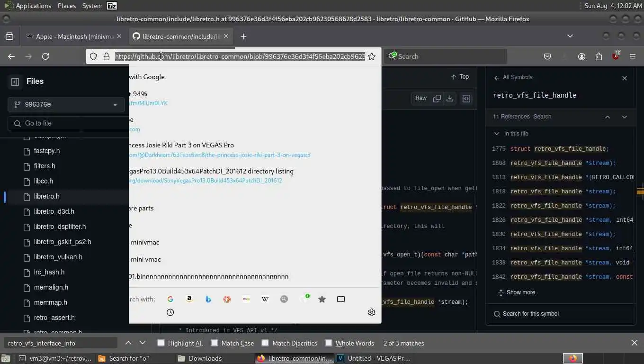This screenshot has width=644, height=364.
Task: Open uBlock Origin extension icon
Action: [x=616, y=56]
